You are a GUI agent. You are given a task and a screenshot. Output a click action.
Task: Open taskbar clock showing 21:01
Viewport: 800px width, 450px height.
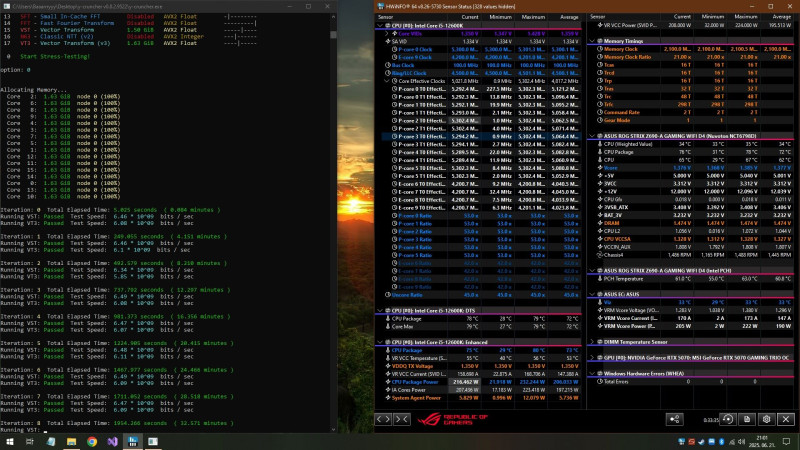tap(762, 441)
